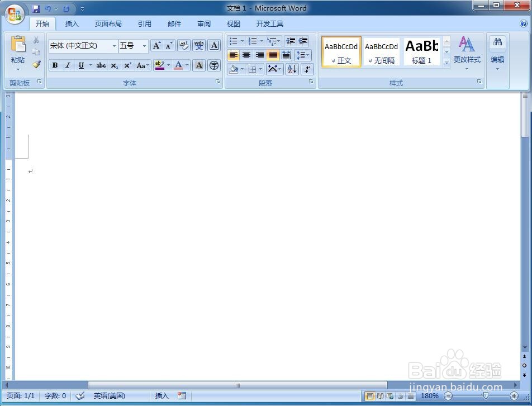Open the font name dropdown (宋体)

coord(114,46)
